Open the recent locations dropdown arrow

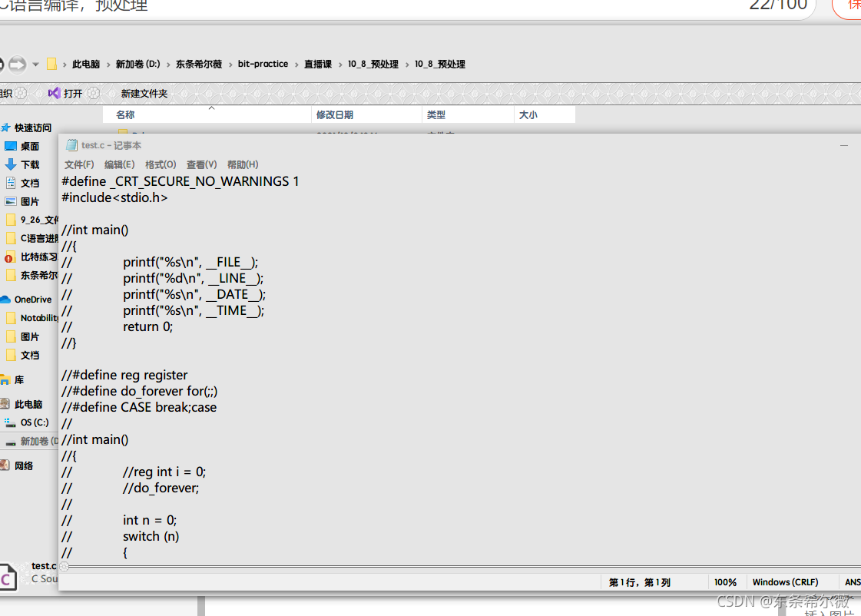[x=35, y=65]
